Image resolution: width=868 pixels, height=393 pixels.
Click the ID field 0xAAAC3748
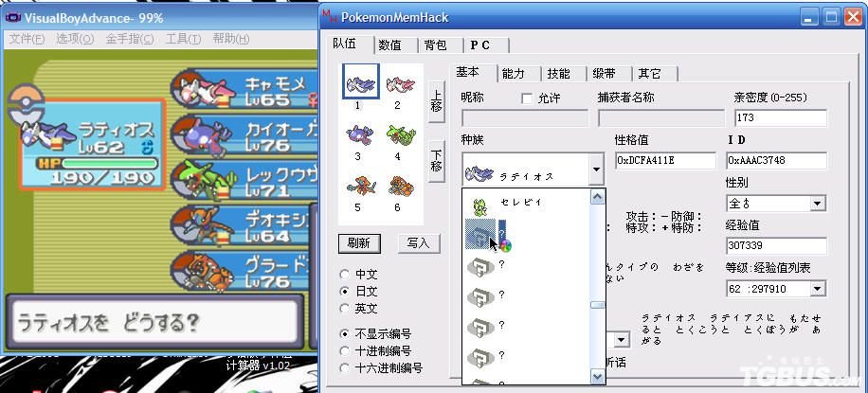(777, 161)
